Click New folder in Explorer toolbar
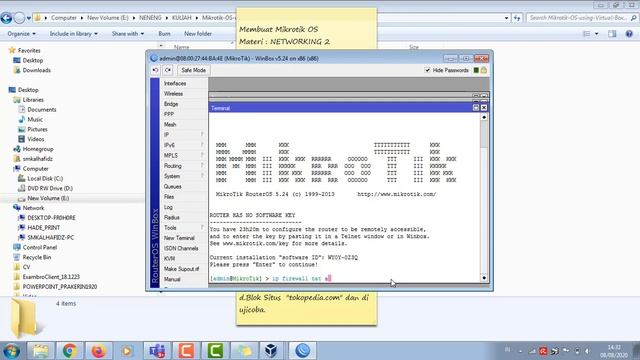Viewport: 640px width, 360px height. pos(198,34)
